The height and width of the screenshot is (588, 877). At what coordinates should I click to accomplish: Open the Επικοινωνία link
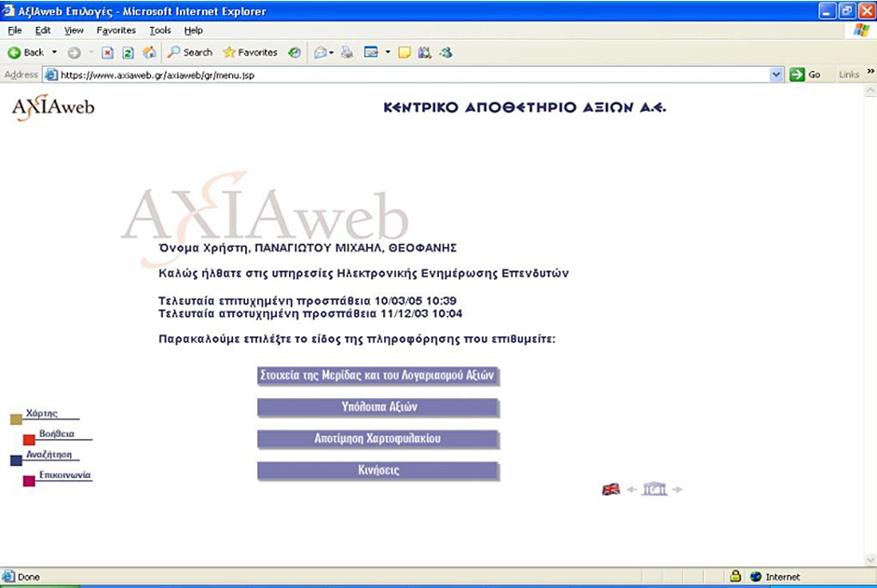tap(65, 475)
